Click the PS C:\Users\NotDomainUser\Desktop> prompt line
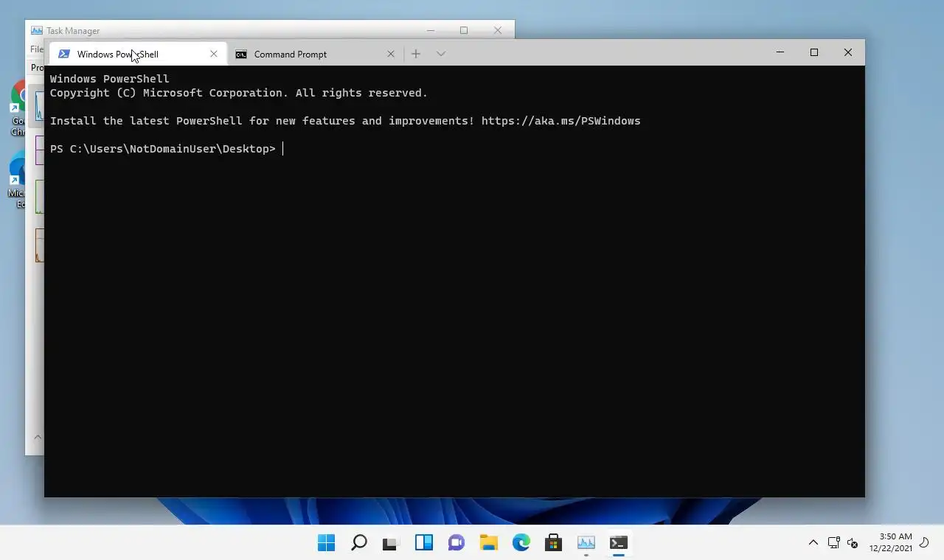944x560 pixels. coord(163,149)
